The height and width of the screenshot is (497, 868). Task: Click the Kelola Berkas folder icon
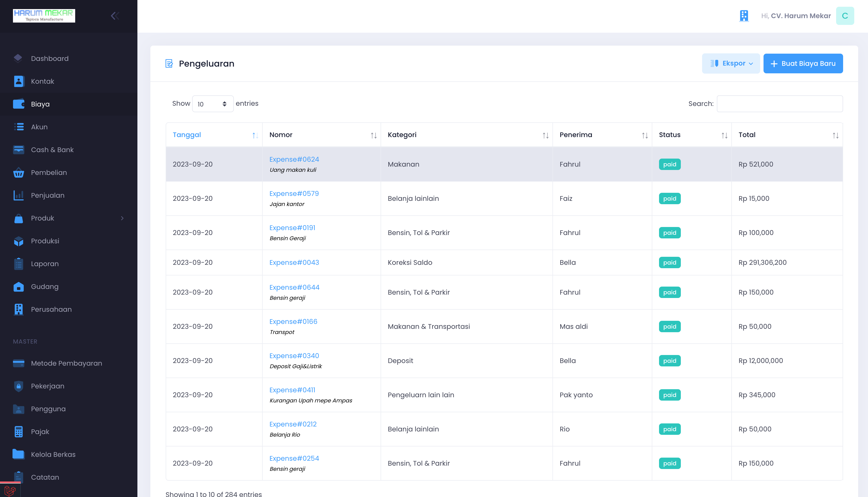[x=18, y=454]
